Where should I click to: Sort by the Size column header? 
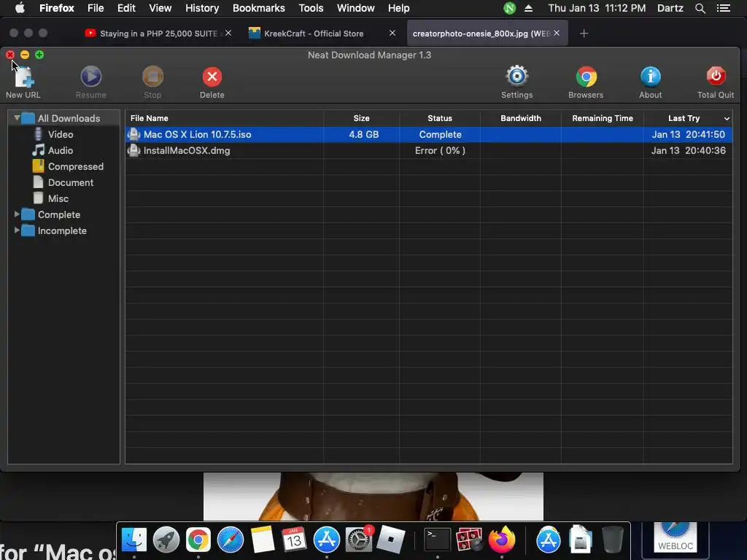pyautogui.click(x=361, y=118)
